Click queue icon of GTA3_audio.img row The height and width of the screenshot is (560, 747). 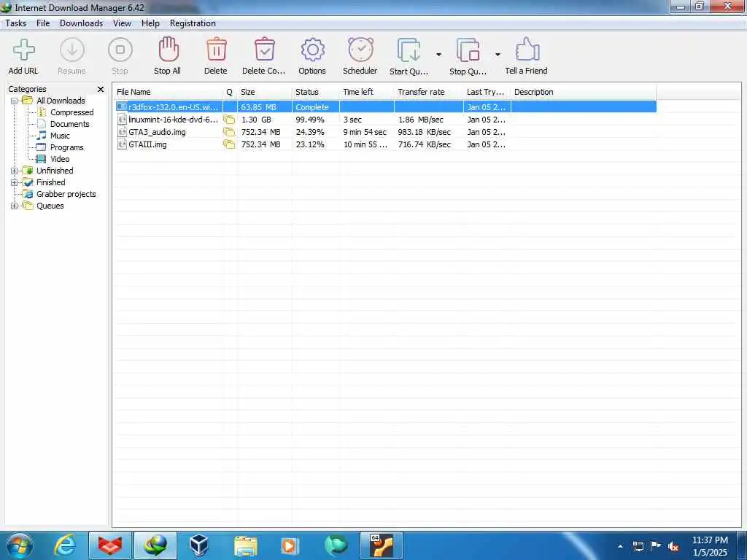[x=229, y=132]
